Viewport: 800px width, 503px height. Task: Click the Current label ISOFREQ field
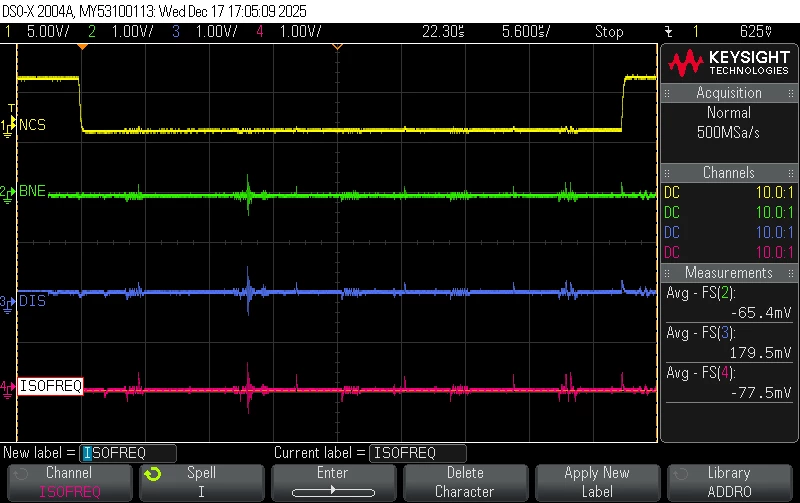click(417, 453)
